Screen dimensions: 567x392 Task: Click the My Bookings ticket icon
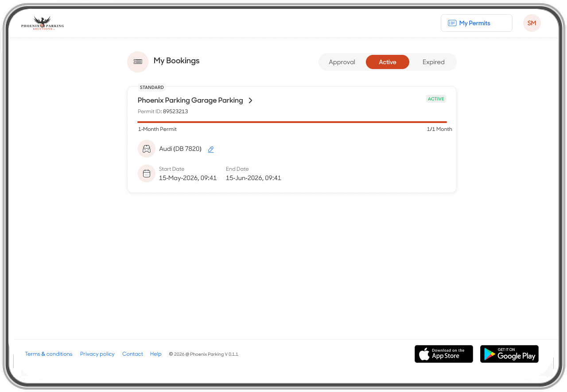[x=138, y=61]
